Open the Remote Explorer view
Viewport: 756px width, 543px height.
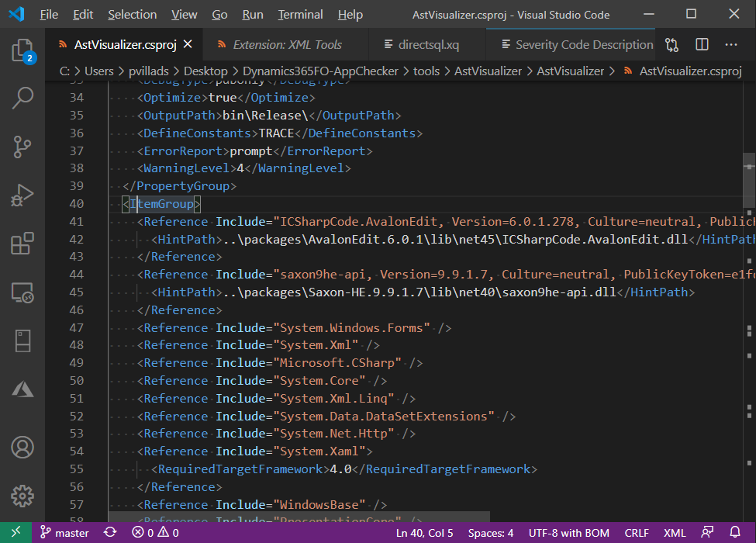23,293
